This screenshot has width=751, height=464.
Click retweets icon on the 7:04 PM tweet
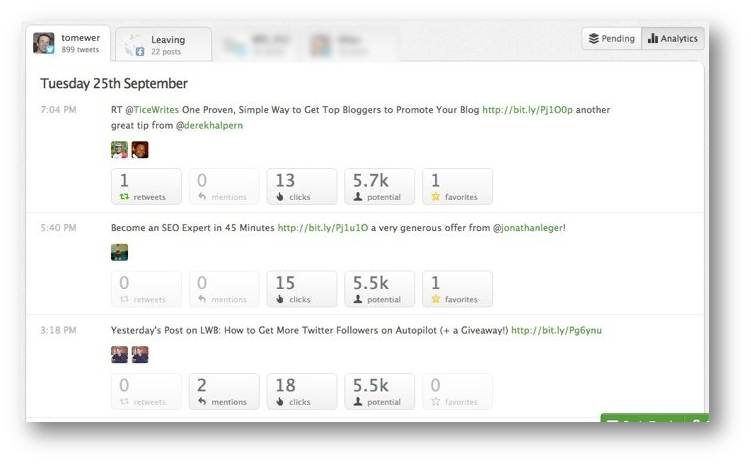click(125, 197)
